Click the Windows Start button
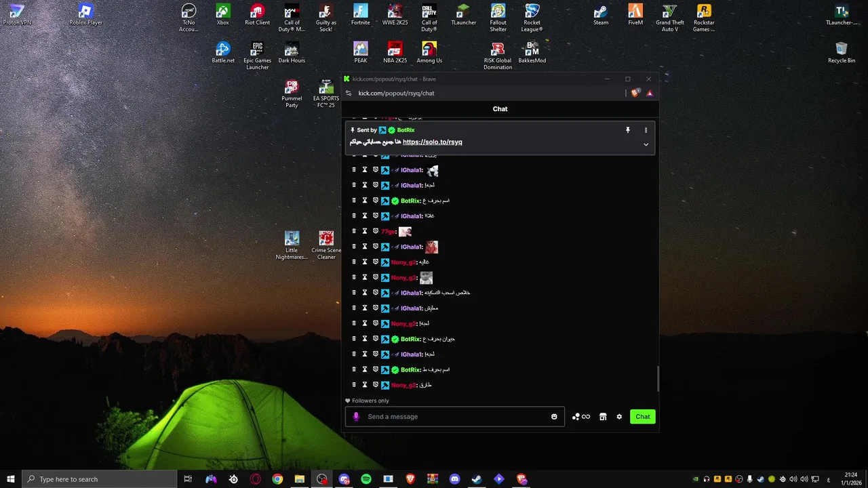Image resolution: width=868 pixels, height=488 pixels. pos(11,479)
